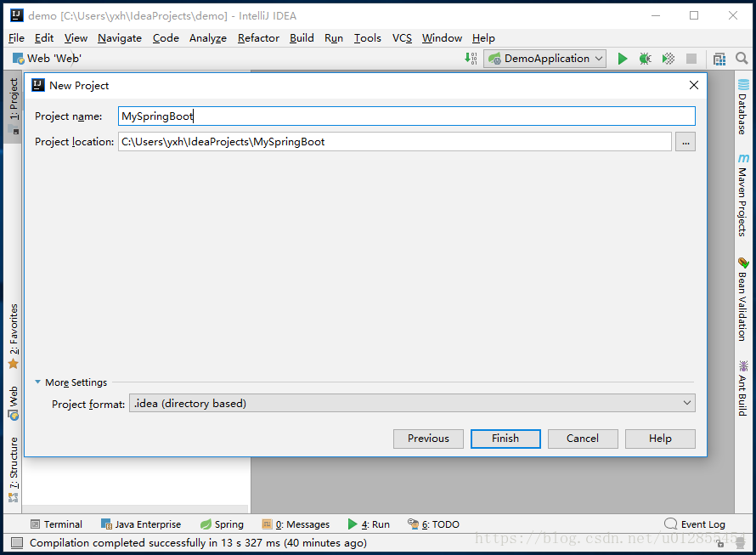Open the 2: Favorites side panel
This screenshot has height=555, width=756.
(x=13, y=337)
